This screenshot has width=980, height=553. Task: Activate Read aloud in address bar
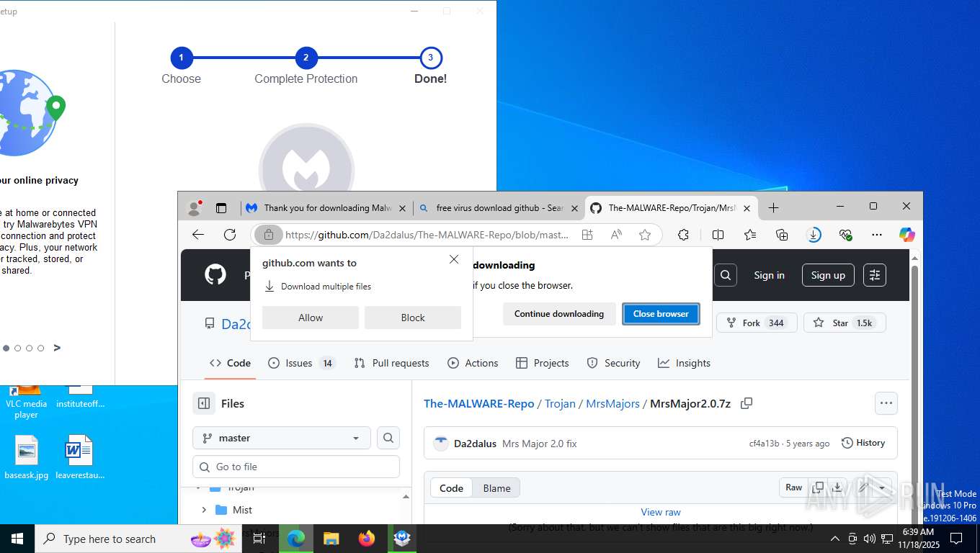coord(616,235)
